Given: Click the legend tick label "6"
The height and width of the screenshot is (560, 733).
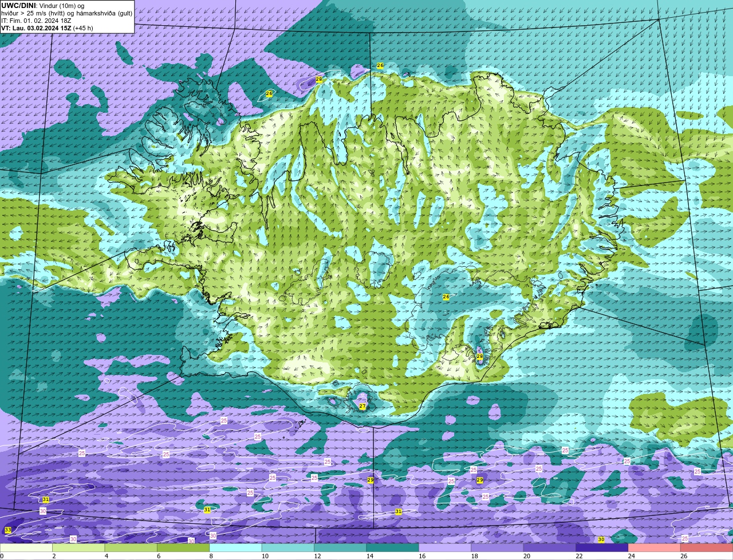Looking at the screenshot, I should pyautogui.click(x=158, y=556).
